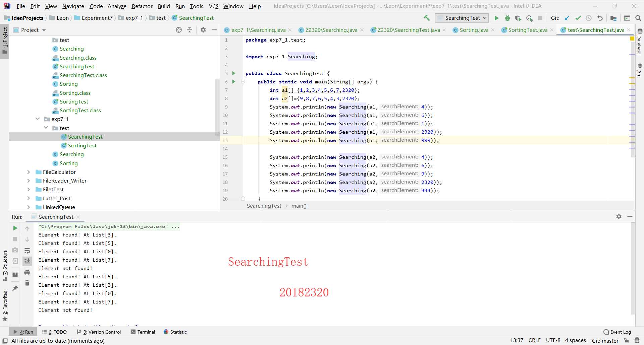Toggle soft-wrap in the Run console

27,251
